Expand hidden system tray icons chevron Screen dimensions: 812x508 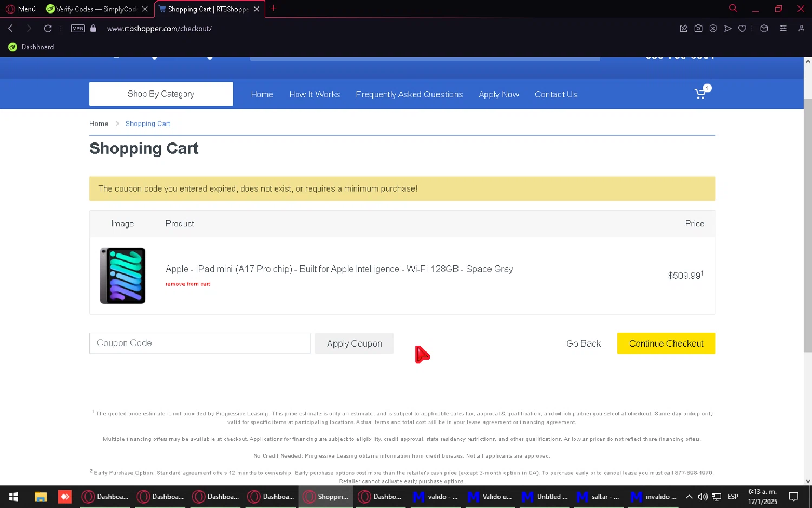689,497
